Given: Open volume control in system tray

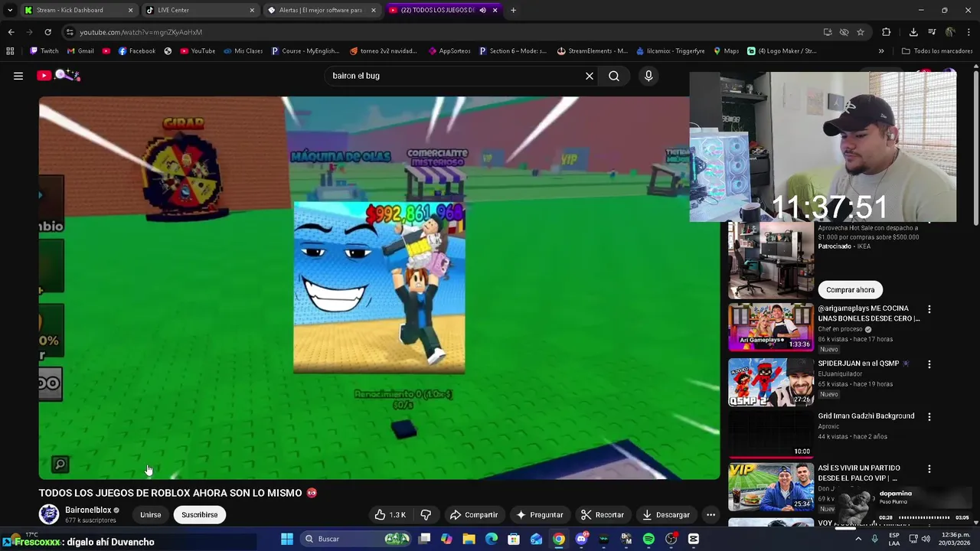Looking at the screenshot, I should click(925, 539).
